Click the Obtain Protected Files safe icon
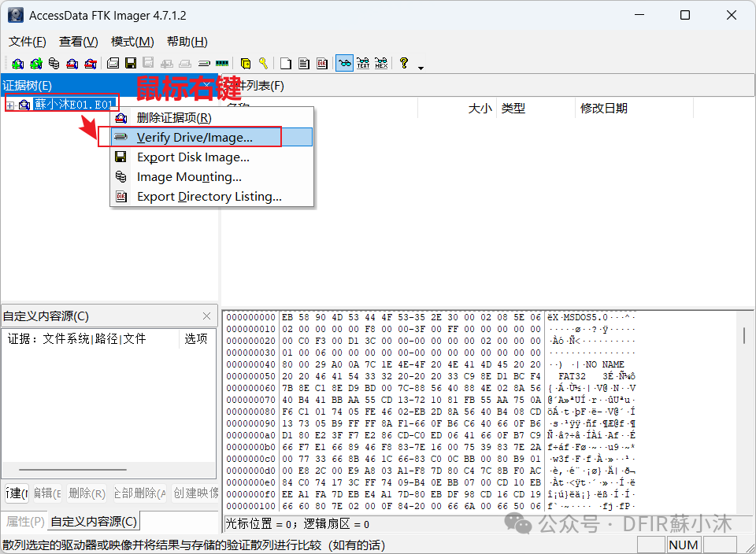The image size is (756, 554). 246,63
